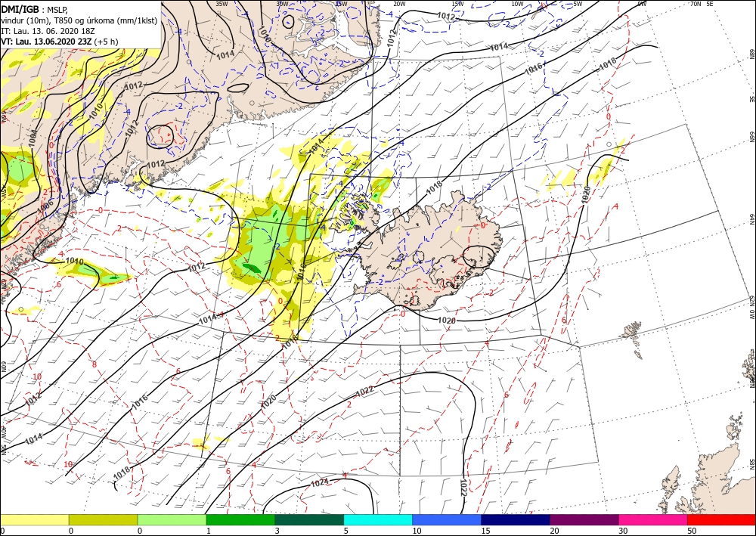Click the "35W" longitude label
756x536 pixels.
point(222,4)
